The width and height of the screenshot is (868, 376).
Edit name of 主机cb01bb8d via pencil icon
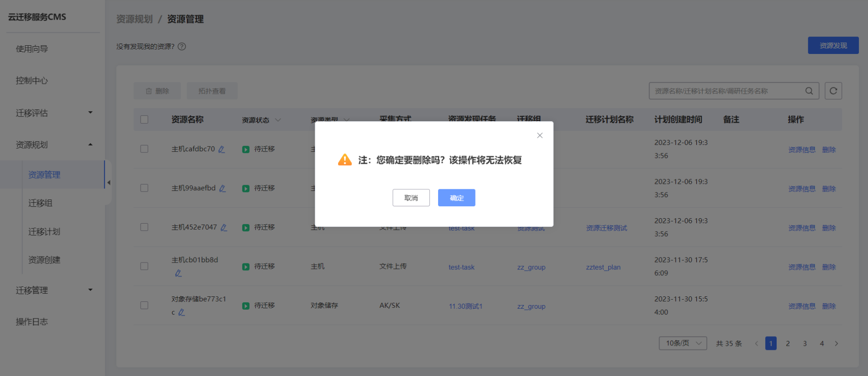pyautogui.click(x=178, y=273)
